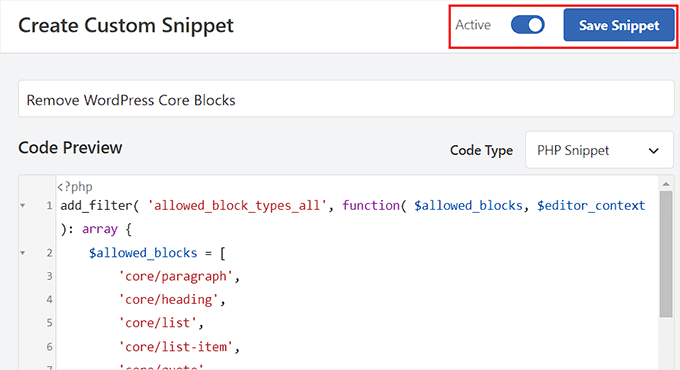This screenshot has height=370, width=680.
Task: Click the function keyword in line 1
Action: [371, 205]
